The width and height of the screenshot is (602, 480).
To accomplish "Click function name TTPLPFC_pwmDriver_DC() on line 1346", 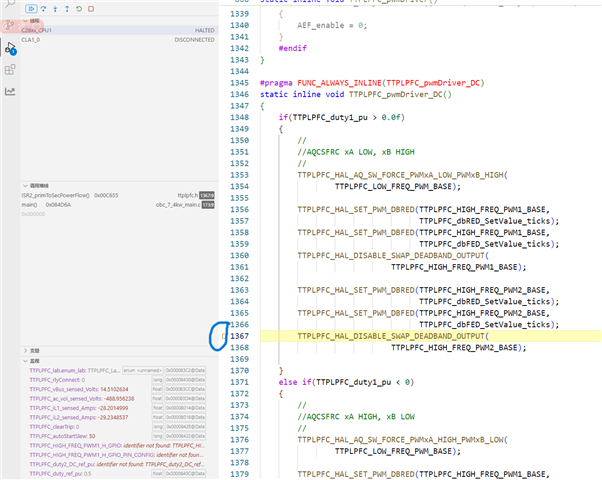I will click(400, 94).
